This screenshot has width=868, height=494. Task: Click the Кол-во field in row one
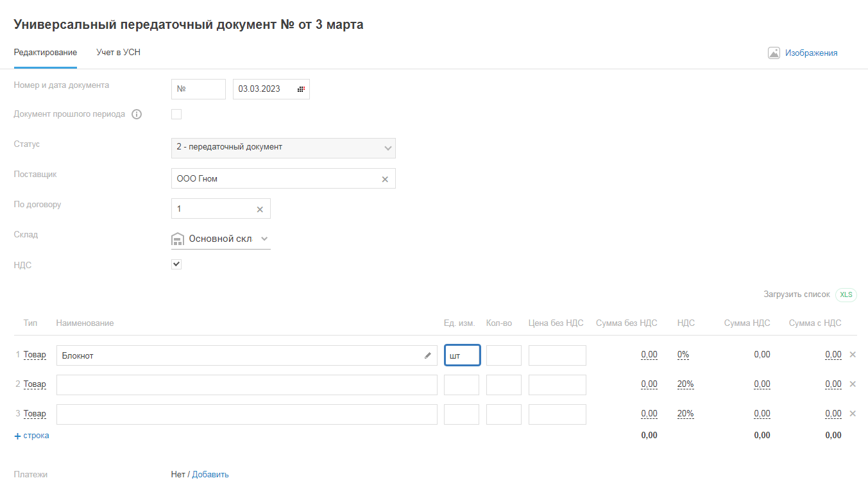504,355
